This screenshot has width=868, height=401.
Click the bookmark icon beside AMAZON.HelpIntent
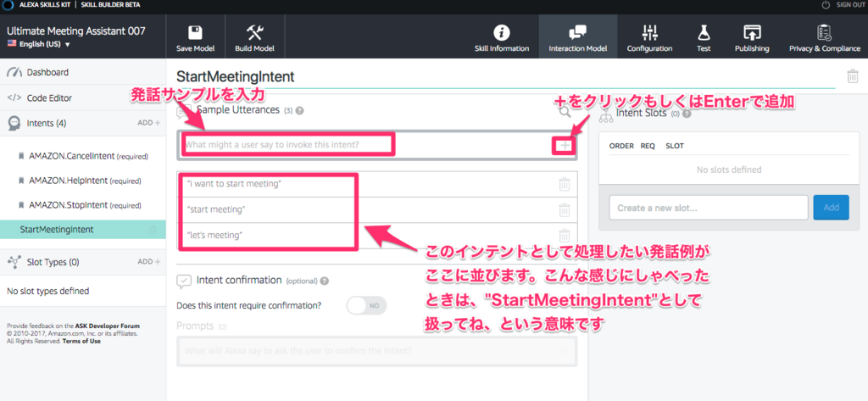coord(21,181)
